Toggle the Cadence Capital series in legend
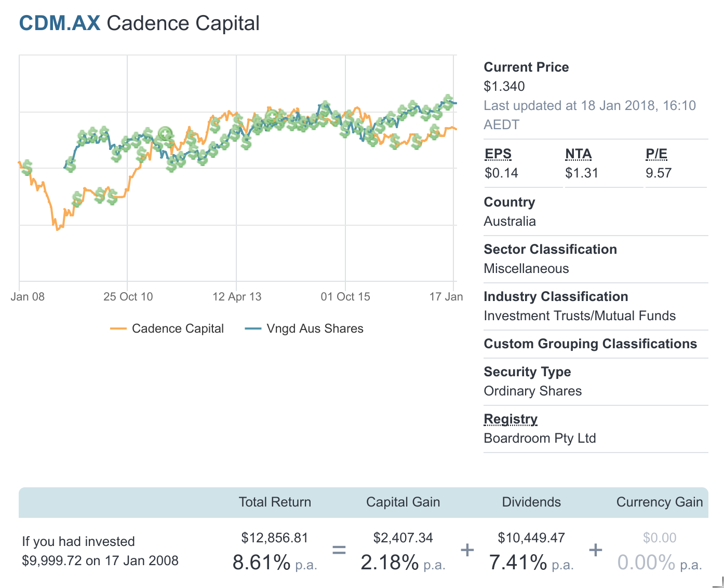 pyautogui.click(x=167, y=329)
